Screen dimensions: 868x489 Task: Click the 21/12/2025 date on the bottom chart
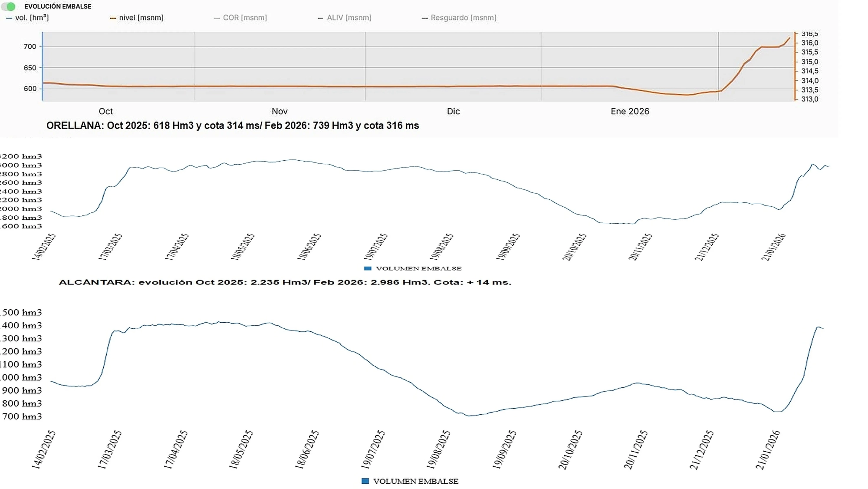coord(701,450)
